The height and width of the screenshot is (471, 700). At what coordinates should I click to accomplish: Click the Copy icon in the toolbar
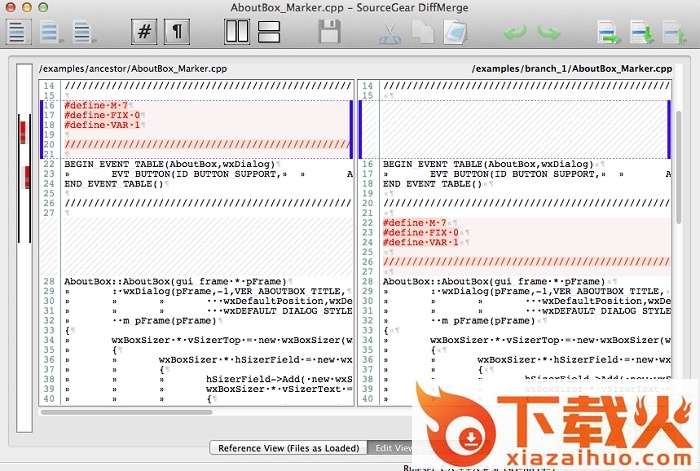tap(422, 31)
